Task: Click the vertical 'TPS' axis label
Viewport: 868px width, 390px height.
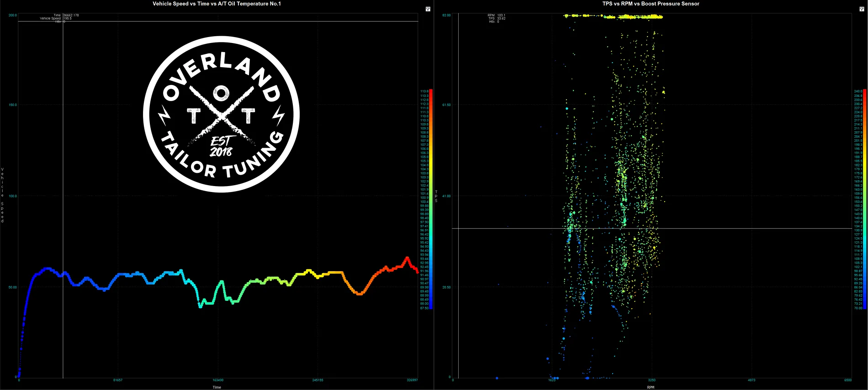Action: tap(436, 196)
